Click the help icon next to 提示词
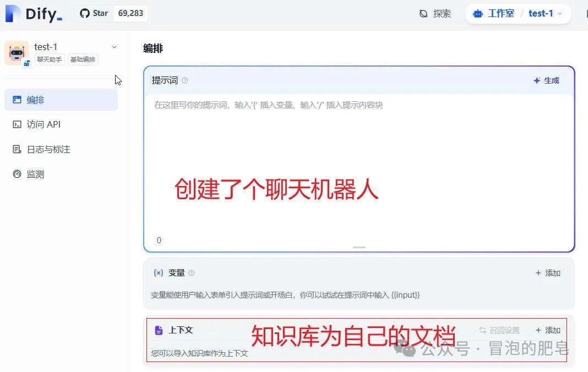Viewport: 588px width, 372px height. click(x=185, y=80)
